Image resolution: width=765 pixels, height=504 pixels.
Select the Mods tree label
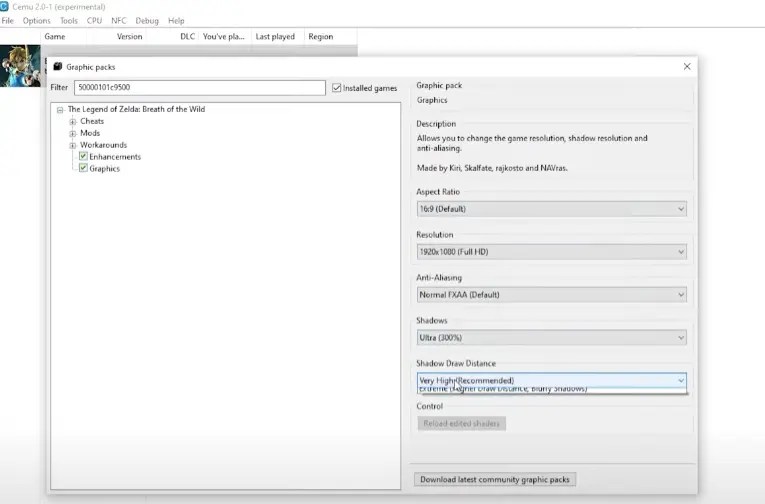(90, 133)
